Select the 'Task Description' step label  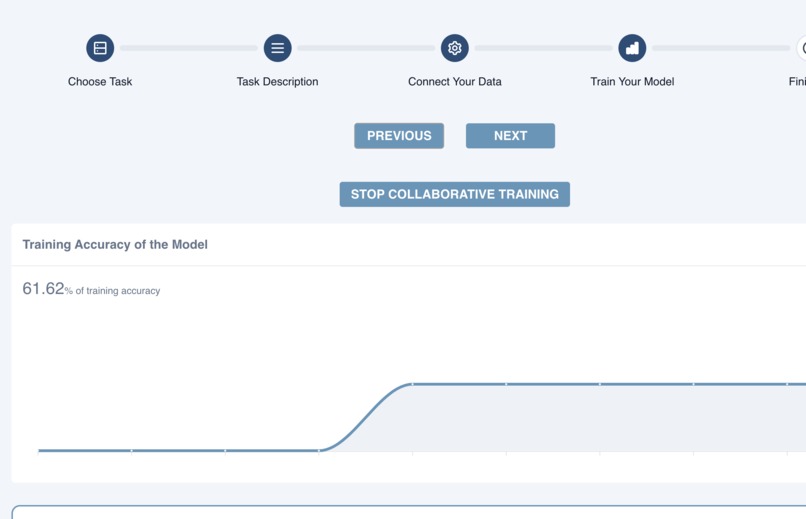278,82
